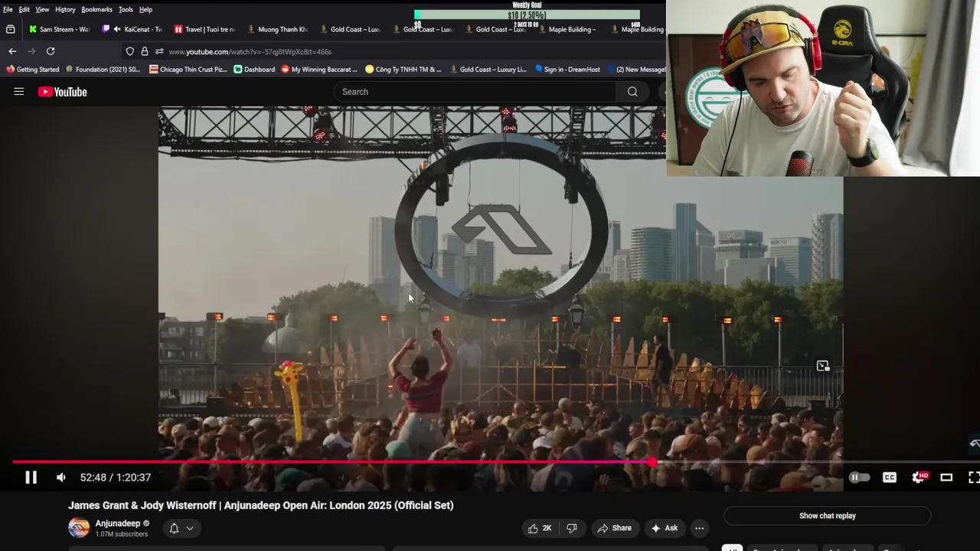
Task: Open the Dashboard bookmark
Action: [x=254, y=69]
